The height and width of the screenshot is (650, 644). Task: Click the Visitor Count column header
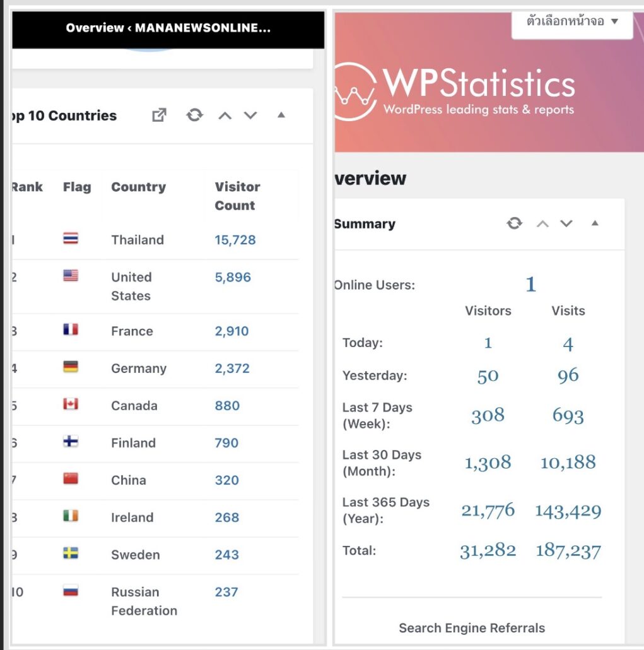click(237, 196)
